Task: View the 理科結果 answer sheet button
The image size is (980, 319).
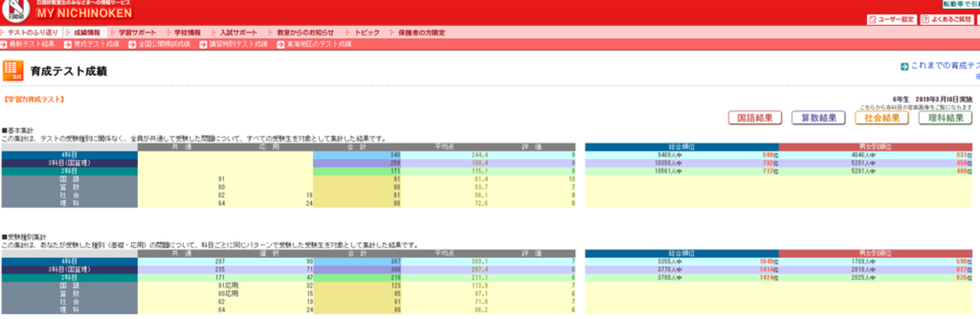Action: (x=945, y=118)
